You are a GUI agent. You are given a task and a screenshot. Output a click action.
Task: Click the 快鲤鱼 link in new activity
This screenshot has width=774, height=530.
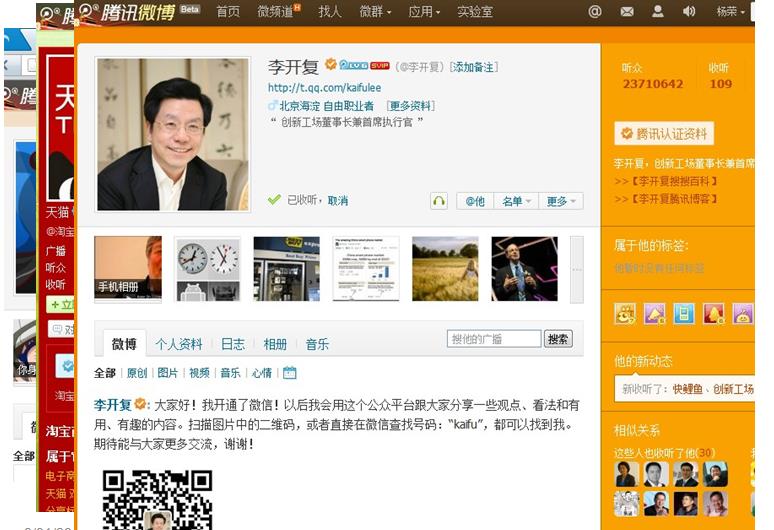tap(687, 389)
